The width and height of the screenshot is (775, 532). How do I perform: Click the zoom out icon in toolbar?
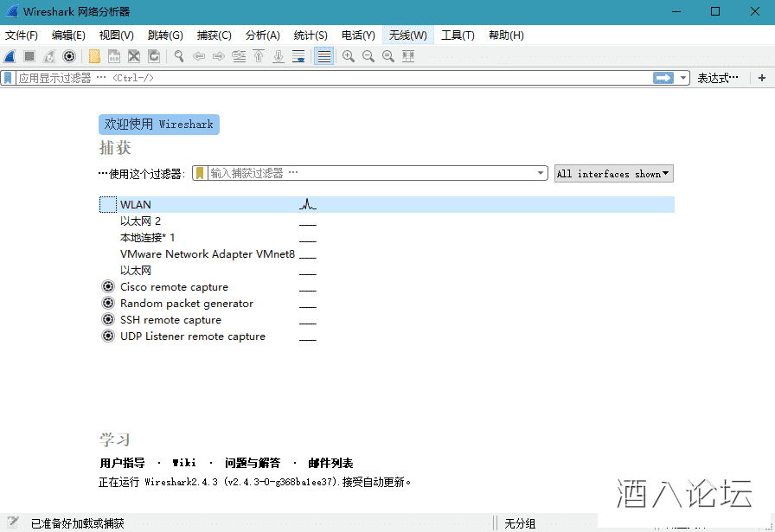(x=368, y=56)
